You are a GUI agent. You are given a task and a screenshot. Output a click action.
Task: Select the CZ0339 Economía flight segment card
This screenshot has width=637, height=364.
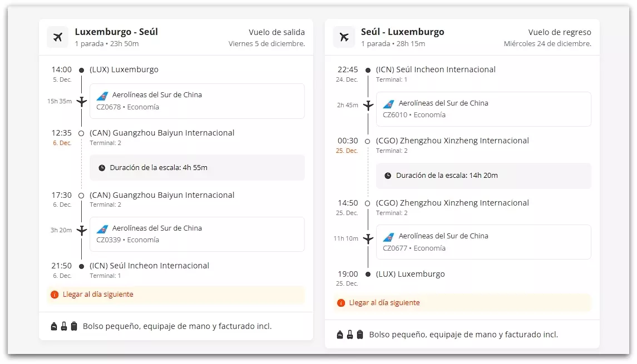[x=197, y=234]
